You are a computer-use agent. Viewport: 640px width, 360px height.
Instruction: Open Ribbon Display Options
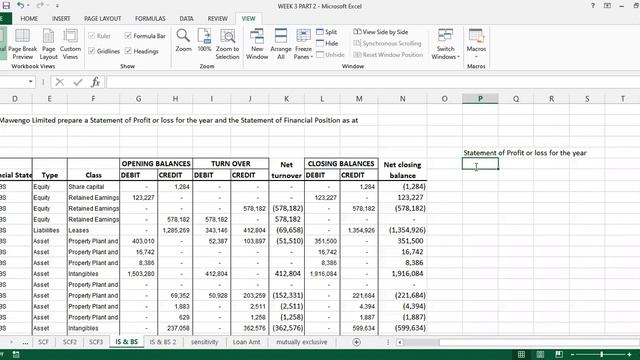607,6
